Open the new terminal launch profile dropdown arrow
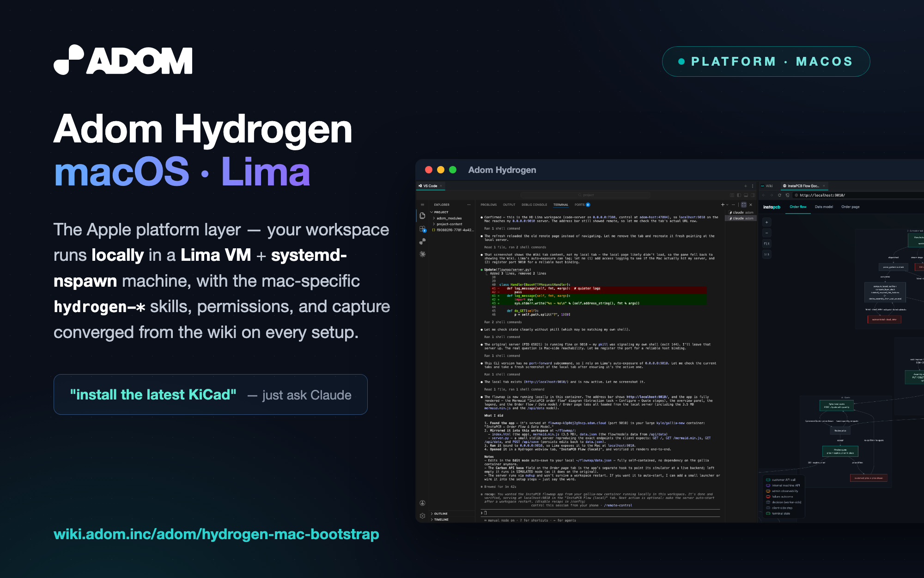 [x=727, y=204]
